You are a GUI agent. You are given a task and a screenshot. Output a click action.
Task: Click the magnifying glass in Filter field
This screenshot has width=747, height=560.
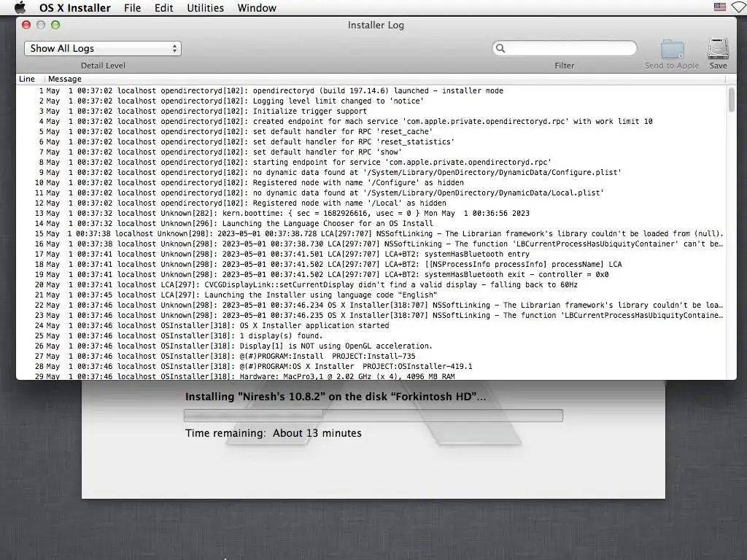500,48
